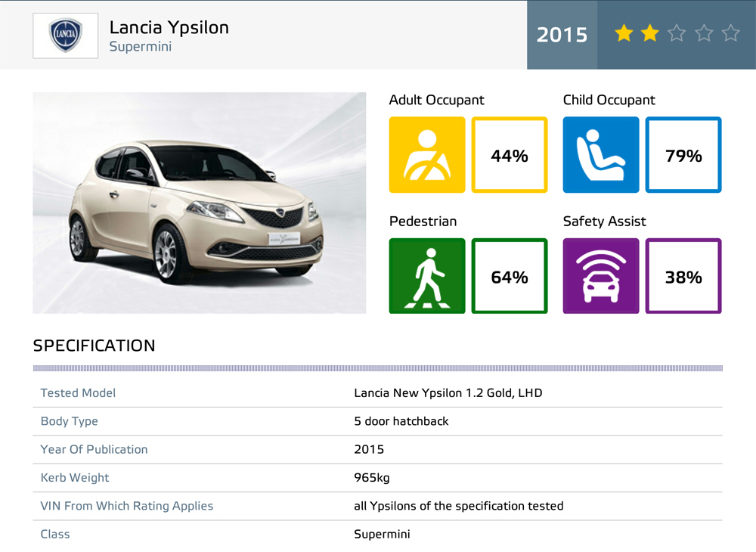Select 'Lancia New Ypsilon 1.2 Gold, LHD' value
This screenshot has width=756, height=552.
(448, 393)
